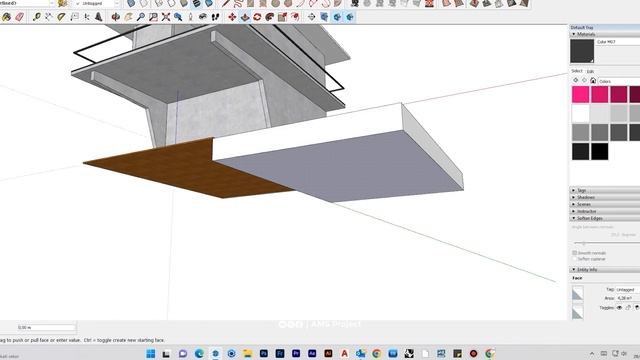The width and height of the screenshot is (640, 360).
Task: Select the Rotate tool
Action: pos(257,17)
